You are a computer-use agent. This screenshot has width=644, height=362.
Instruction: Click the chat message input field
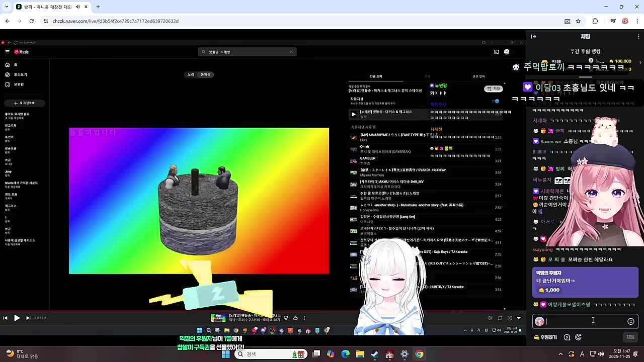(x=585, y=321)
